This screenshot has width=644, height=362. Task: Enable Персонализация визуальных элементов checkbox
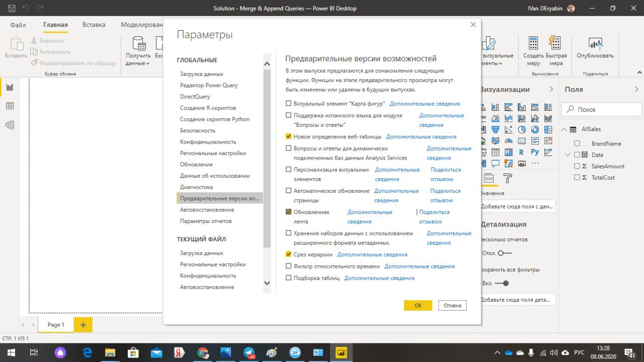288,170
